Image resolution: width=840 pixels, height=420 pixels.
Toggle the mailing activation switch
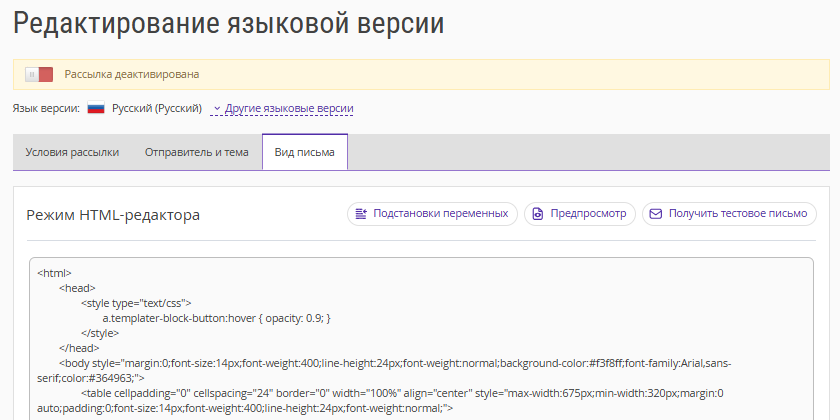click(39, 74)
